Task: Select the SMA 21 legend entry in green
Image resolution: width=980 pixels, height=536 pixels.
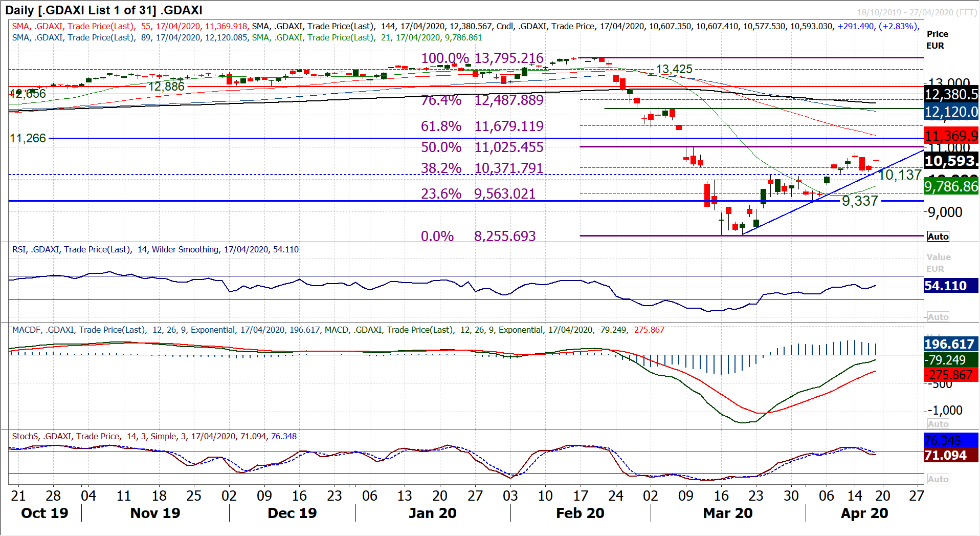Action: [367, 37]
